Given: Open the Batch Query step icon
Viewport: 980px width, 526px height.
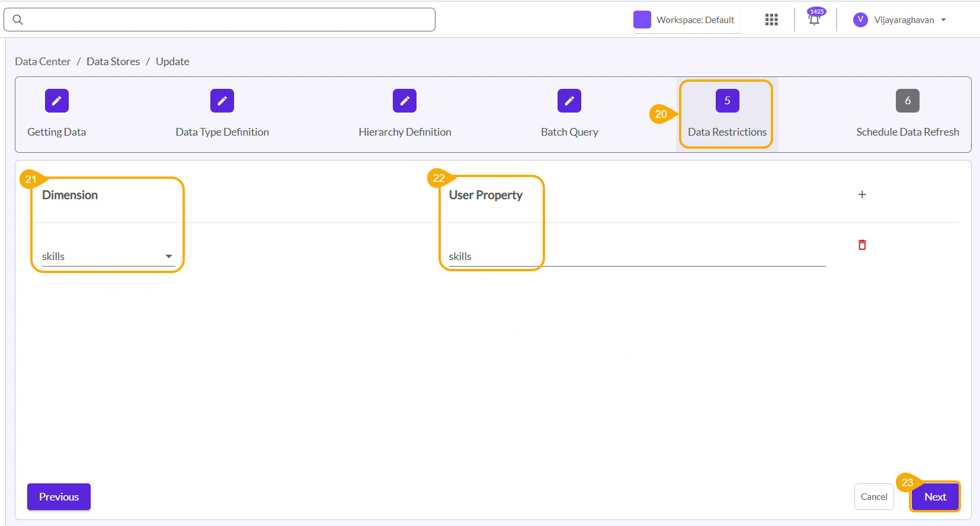Looking at the screenshot, I should (569, 101).
